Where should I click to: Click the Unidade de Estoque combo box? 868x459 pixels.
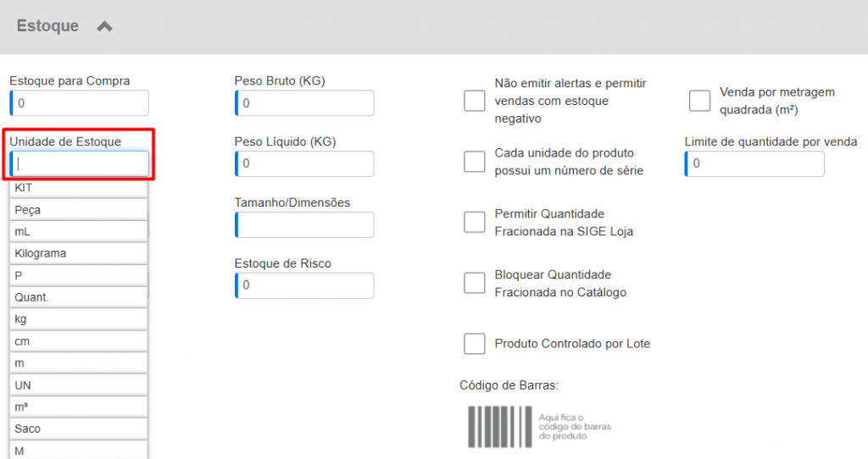click(81, 163)
